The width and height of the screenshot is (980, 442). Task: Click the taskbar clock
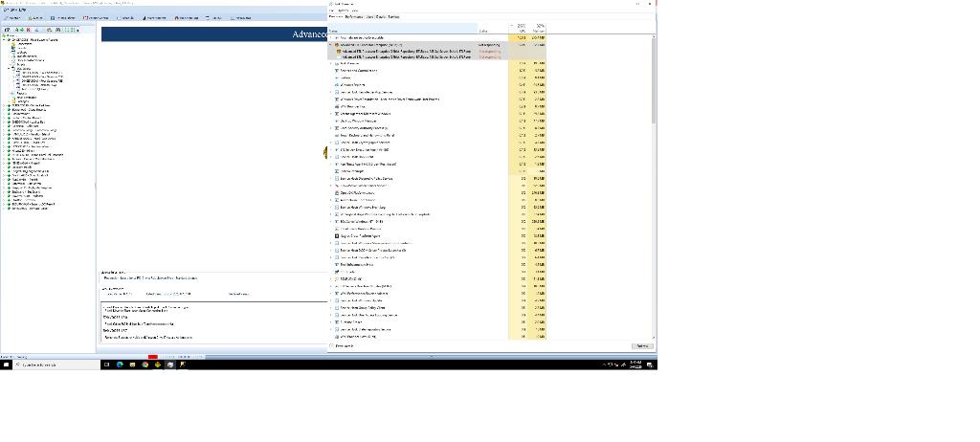tap(635, 365)
